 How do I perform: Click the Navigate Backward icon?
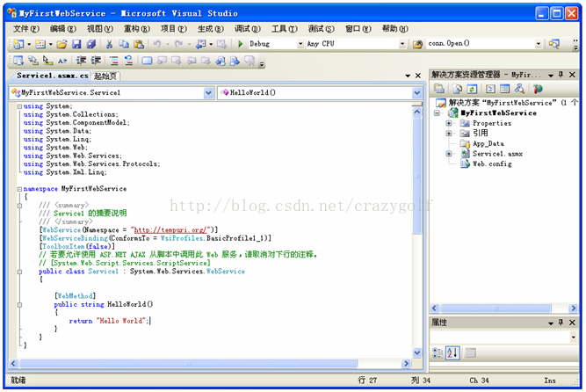(x=201, y=44)
